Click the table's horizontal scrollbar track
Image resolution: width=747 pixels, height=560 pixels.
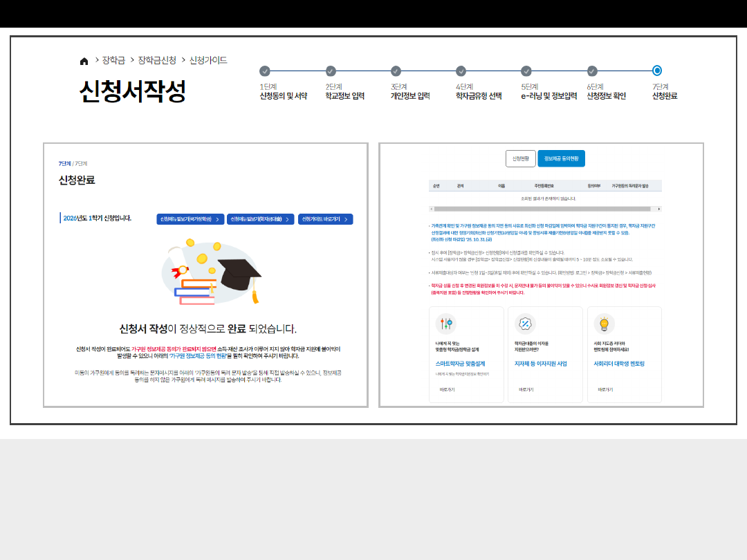pos(543,209)
